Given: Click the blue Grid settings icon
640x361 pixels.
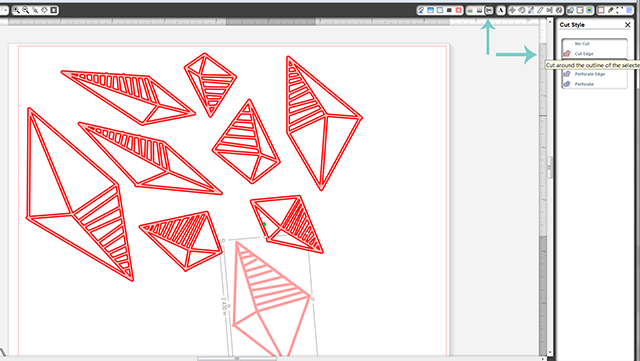Looking at the screenshot, I should tap(629, 10).
